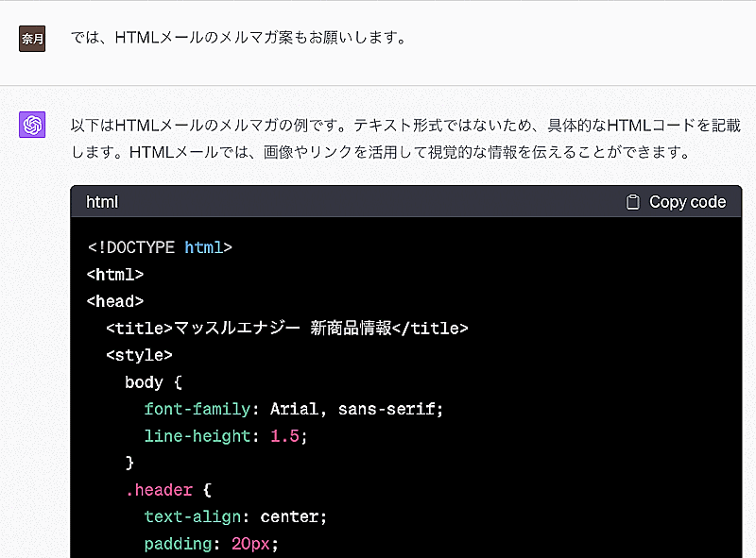Click the text-align: center line

[235, 517]
